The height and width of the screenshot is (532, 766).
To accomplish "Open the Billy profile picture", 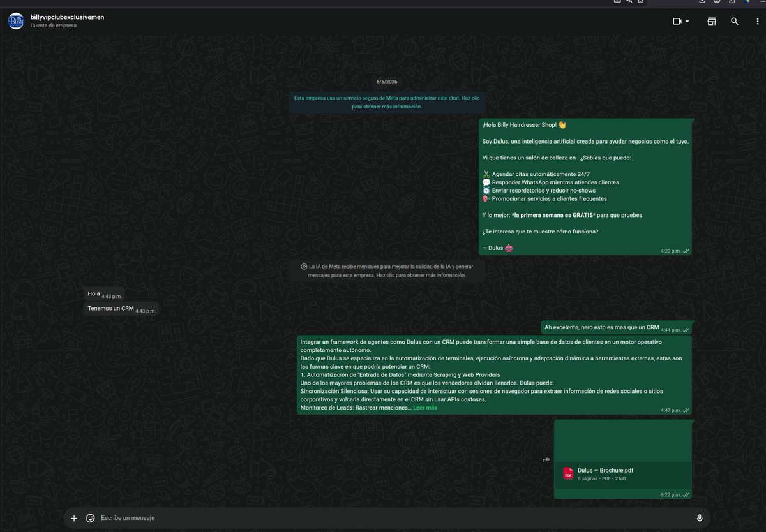I will (x=16, y=21).
